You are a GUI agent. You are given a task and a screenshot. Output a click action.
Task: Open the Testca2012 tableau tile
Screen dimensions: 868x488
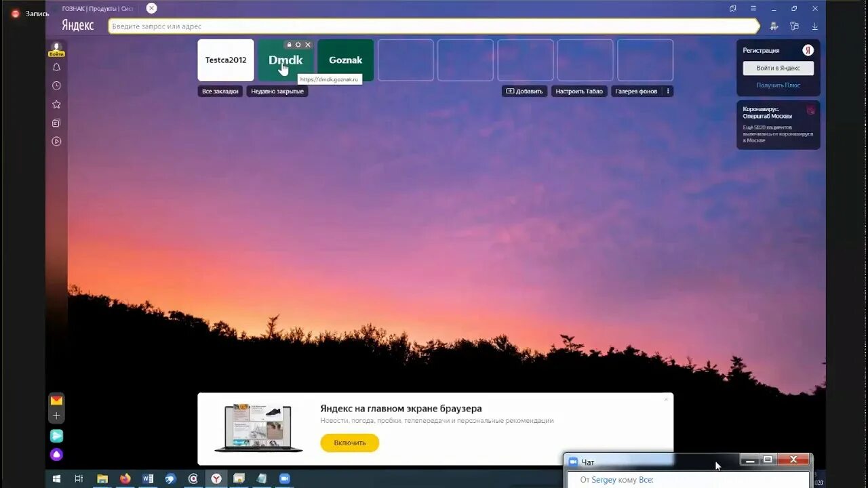point(226,60)
